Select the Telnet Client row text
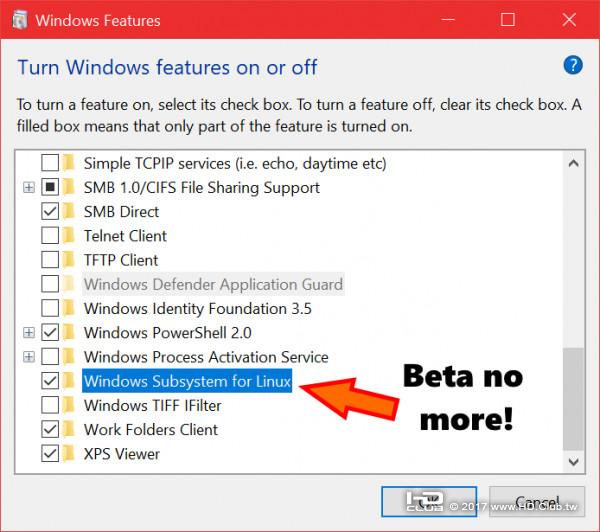Screen dimensions: 600x532 coord(125,236)
